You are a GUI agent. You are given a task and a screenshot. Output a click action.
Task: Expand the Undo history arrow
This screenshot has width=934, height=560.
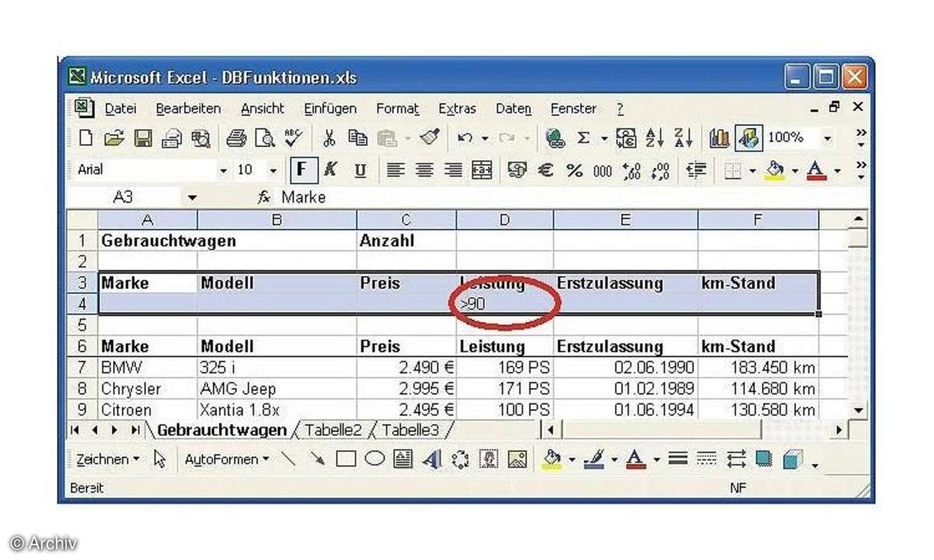[485, 139]
